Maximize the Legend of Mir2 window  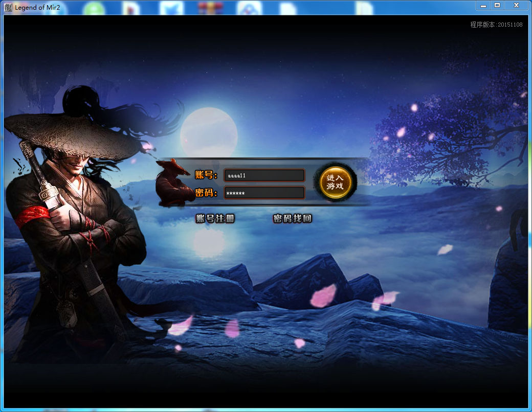pyautogui.click(x=497, y=6)
